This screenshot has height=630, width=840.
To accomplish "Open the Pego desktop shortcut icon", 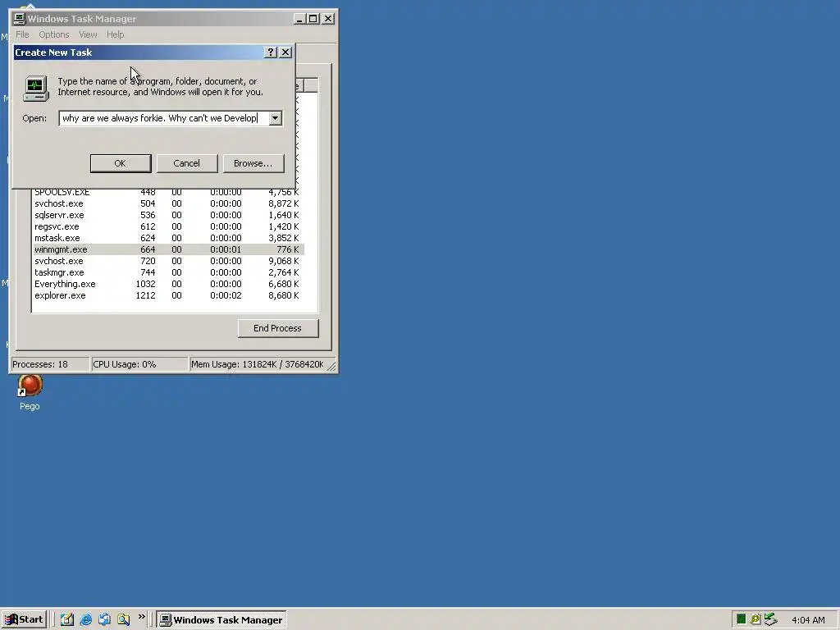I will coord(30,386).
